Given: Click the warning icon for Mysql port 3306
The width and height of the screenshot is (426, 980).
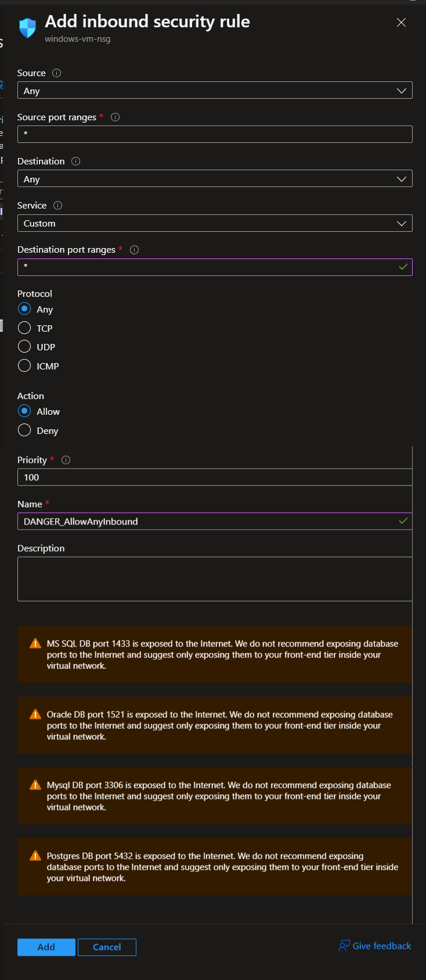Looking at the screenshot, I should 35,784.
